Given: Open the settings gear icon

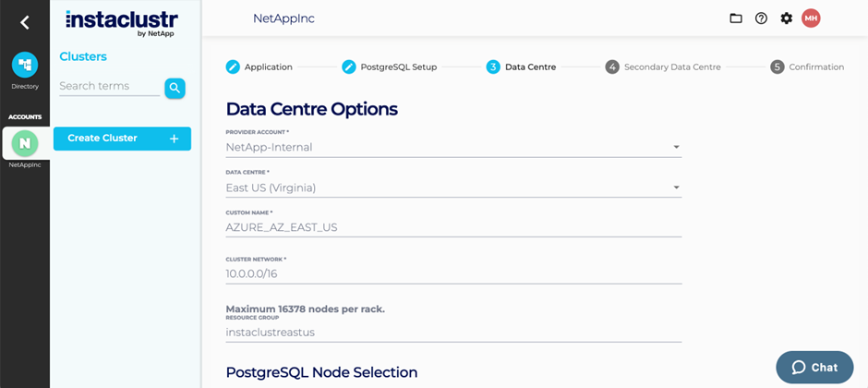Looking at the screenshot, I should [786, 18].
